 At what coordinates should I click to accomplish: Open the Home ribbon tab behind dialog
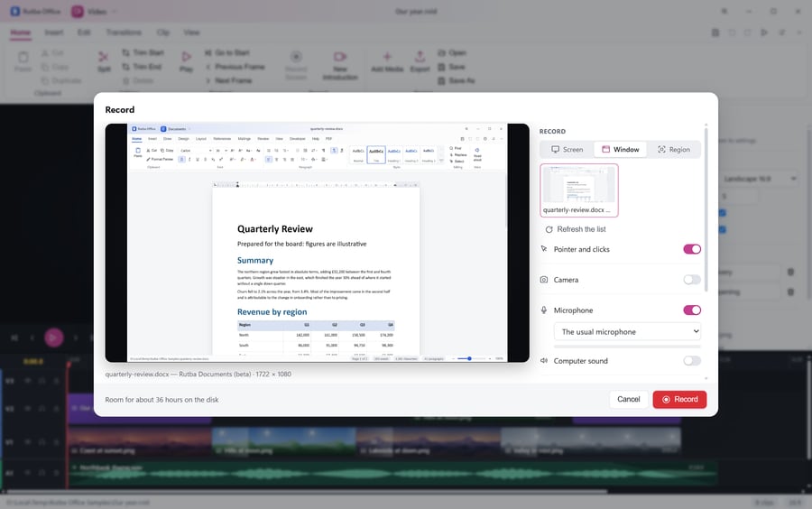pos(20,32)
